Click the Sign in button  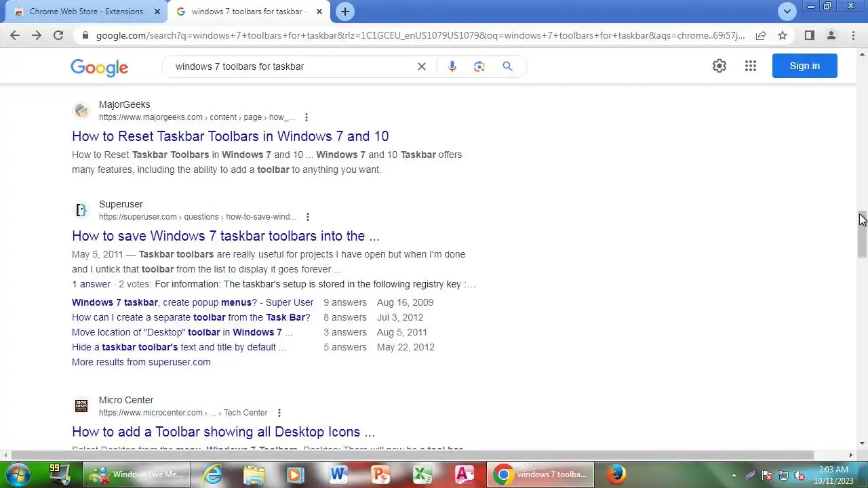click(805, 66)
